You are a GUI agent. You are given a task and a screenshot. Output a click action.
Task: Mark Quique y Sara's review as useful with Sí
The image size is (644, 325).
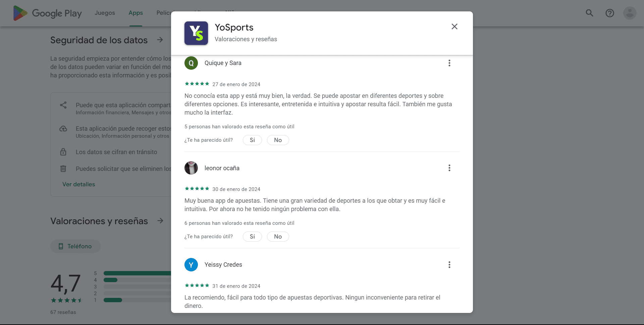(x=252, y=140)
